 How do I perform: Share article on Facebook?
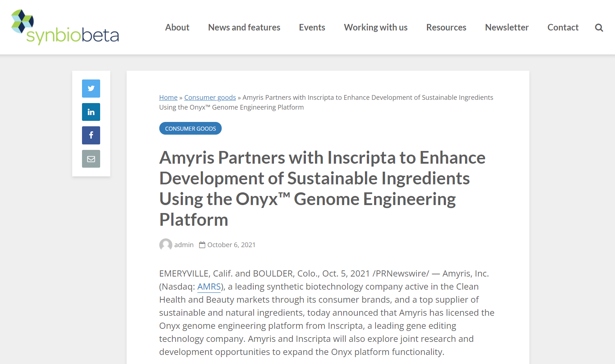(91, 135)
